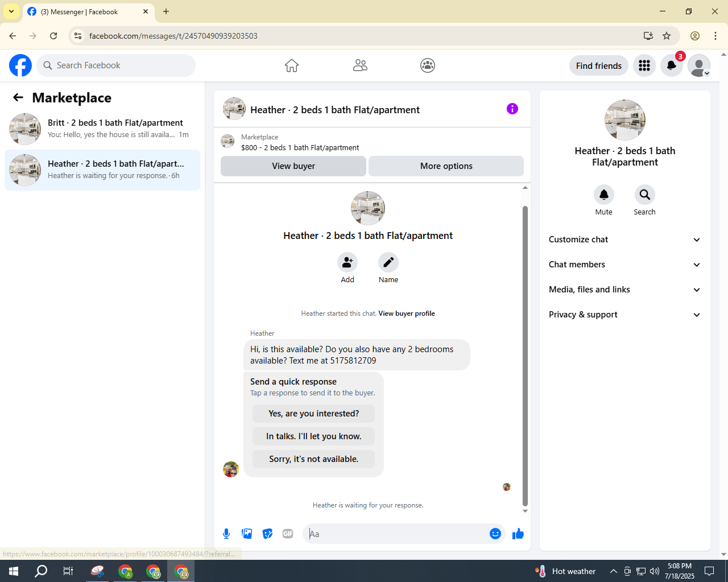Click Heather's avatar beside quick responses
The width and height of the screenshot is (728, 582).
pos(231,469)
